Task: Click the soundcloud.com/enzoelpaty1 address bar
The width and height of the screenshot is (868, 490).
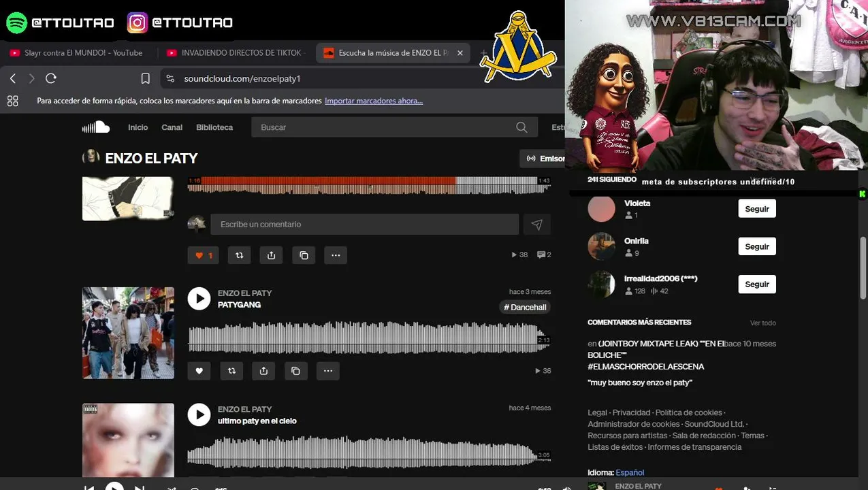Action: (x=361, y=78)
